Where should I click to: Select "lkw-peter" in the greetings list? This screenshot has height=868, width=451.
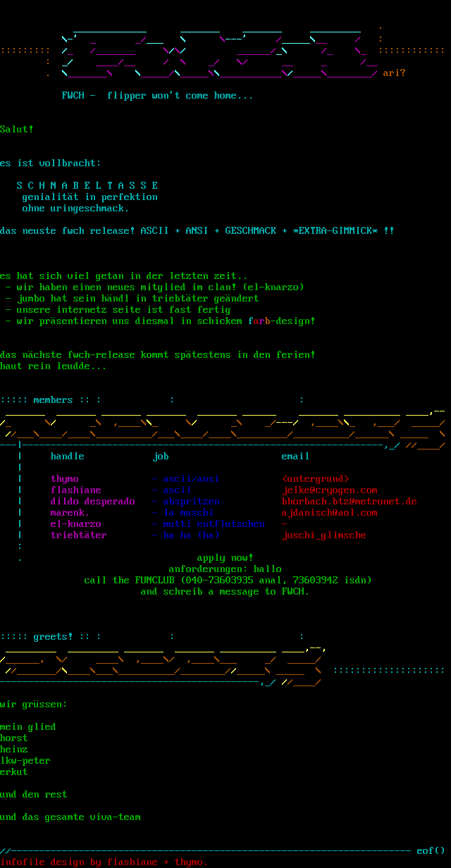click(x=25, y=761)
